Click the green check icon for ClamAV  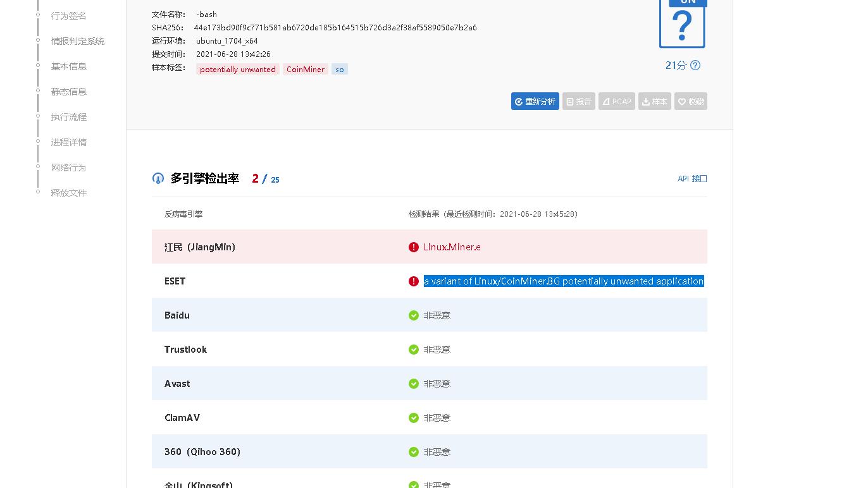414,418
